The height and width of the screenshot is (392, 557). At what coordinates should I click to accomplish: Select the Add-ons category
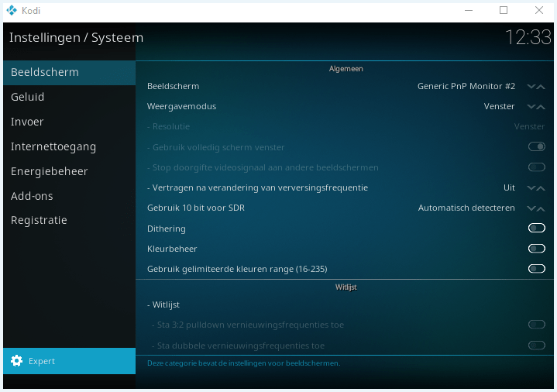69,196
